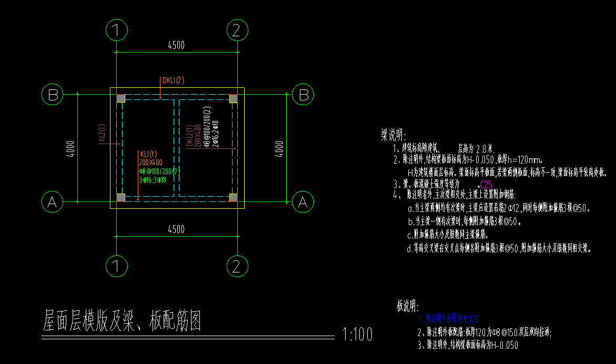
Task: Click note 2 with 板厚h=120mm
Action: (x=468, y=160)
